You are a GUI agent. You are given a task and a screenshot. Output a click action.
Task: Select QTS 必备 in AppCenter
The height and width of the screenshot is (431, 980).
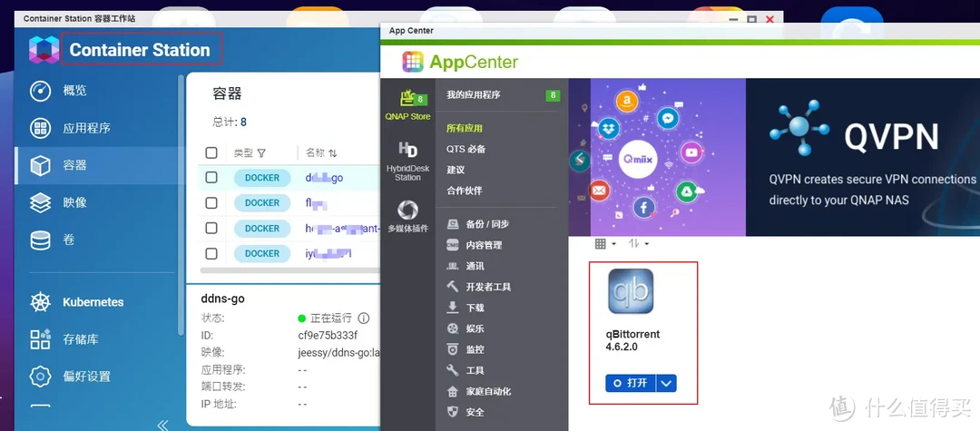(465, 150)
